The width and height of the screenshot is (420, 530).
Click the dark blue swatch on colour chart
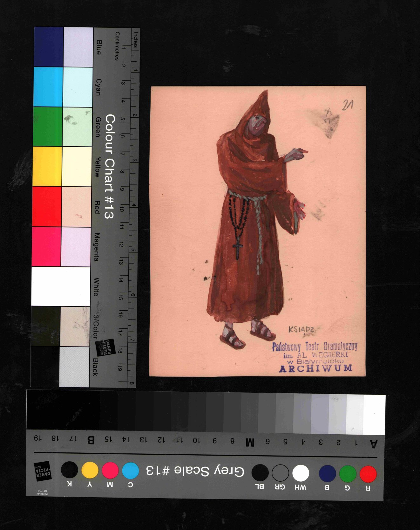pyautogui.click(x=49, y=47)
